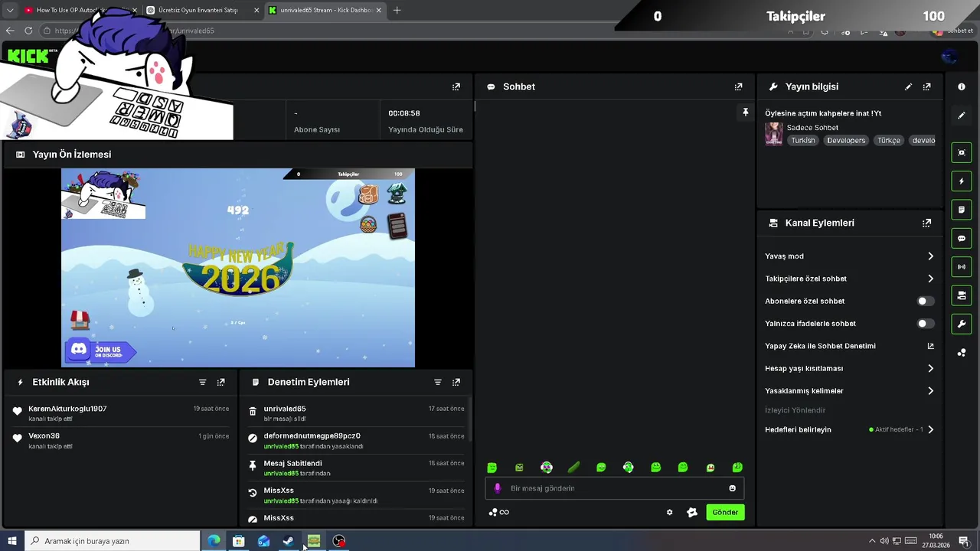The height and width of the screenshot is (551, 980).
Task: Open Steam from the taskbar
Action: 288,541
